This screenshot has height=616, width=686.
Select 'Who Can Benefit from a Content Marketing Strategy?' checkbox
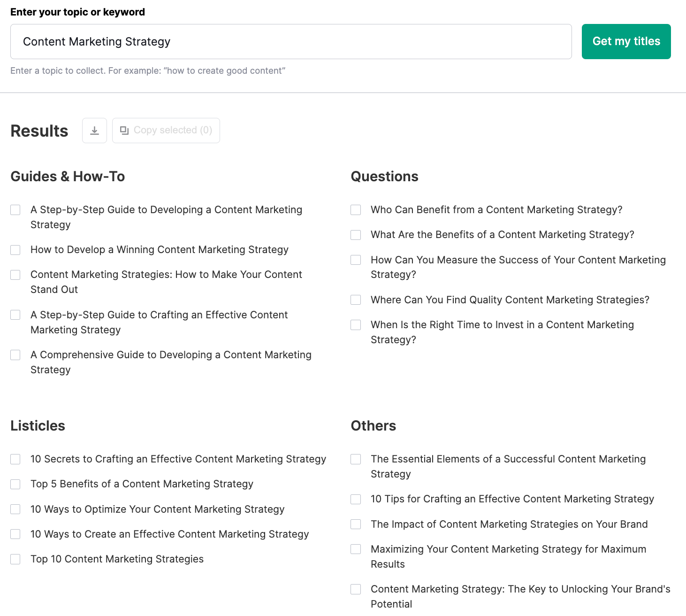pyautogui.click(x=356, y=210)
